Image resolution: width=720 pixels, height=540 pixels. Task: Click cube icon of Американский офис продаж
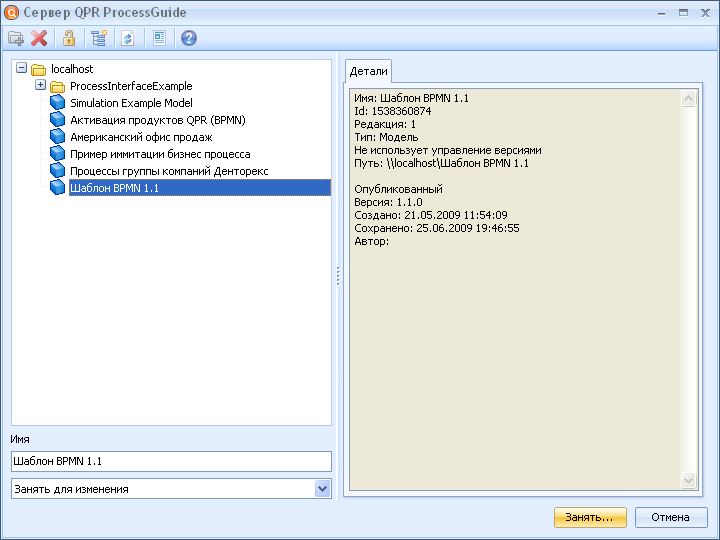[57, 136]
